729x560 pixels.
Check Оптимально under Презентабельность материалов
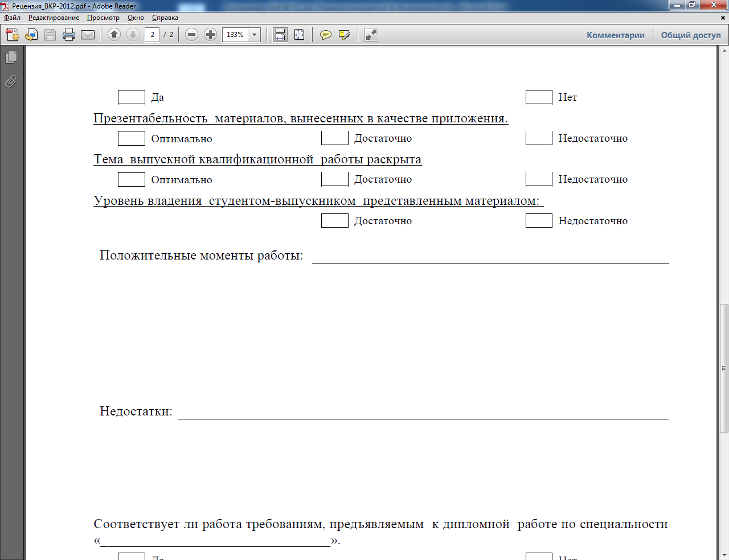click(x=132, y=138)
